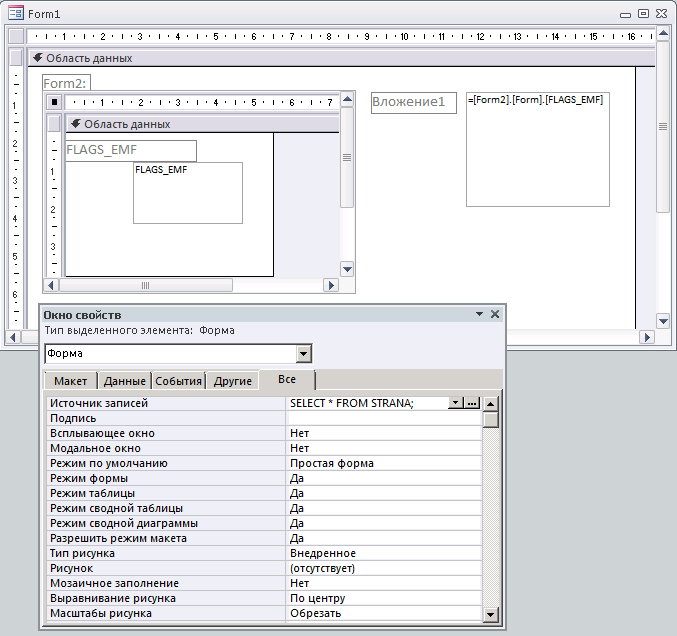Click Режим формы value Да
Screen dimensions: 677x636
click(384, 478)
